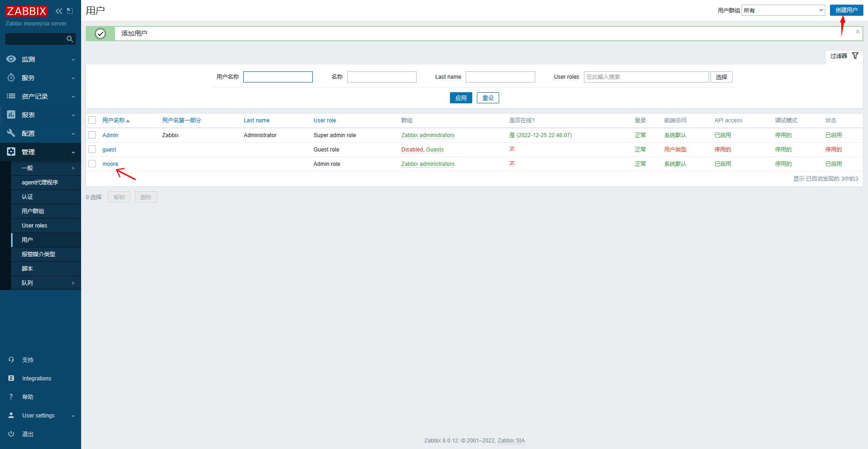Sort by User role column header

coord(325,120)
